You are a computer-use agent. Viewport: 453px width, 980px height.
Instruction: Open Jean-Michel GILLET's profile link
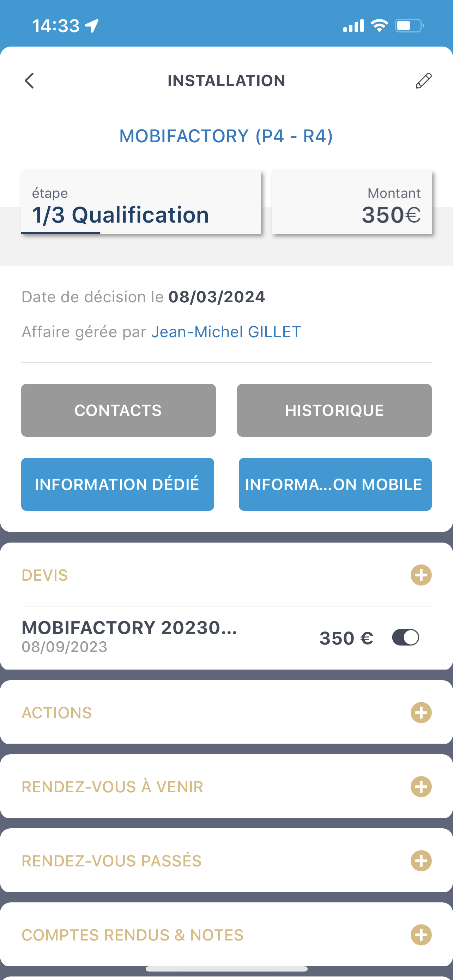coord(226,332)
